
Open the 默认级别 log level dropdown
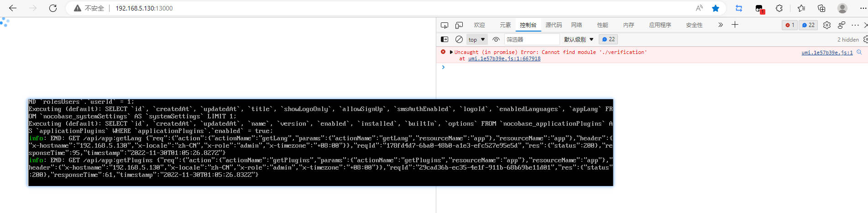click(x=579, y=39)
